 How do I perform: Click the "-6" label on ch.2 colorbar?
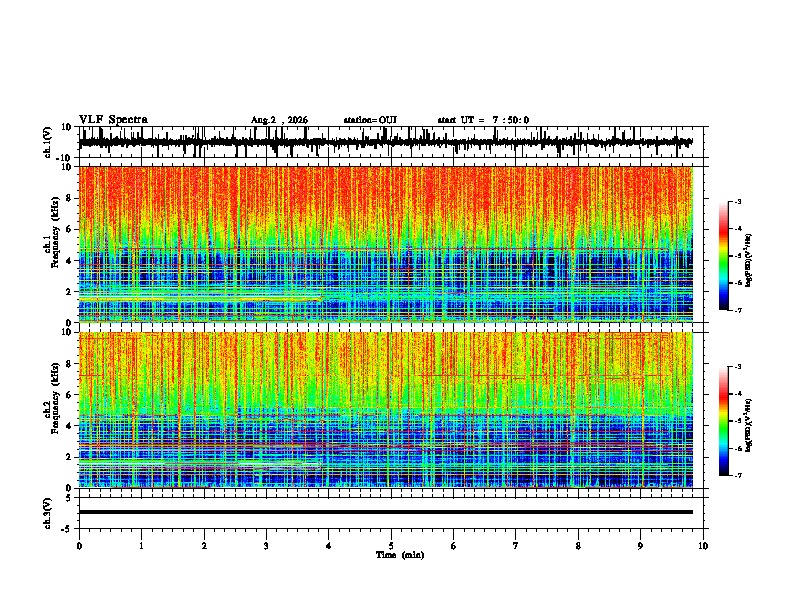(x=737, y=448)
